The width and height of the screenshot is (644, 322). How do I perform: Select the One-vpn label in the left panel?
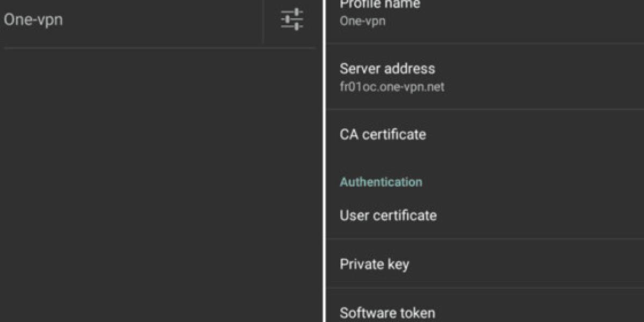click(34, 19)
